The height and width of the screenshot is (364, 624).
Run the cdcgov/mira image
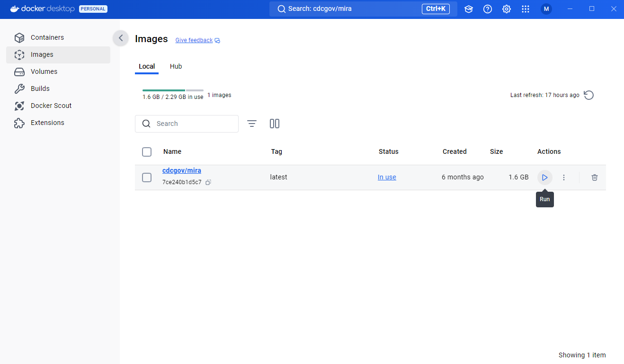545,178
